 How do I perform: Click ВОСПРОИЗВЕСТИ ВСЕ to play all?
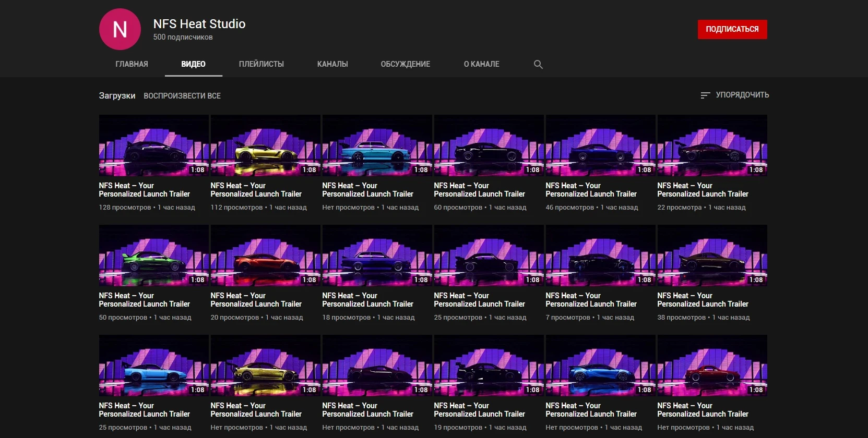[182, 96]
